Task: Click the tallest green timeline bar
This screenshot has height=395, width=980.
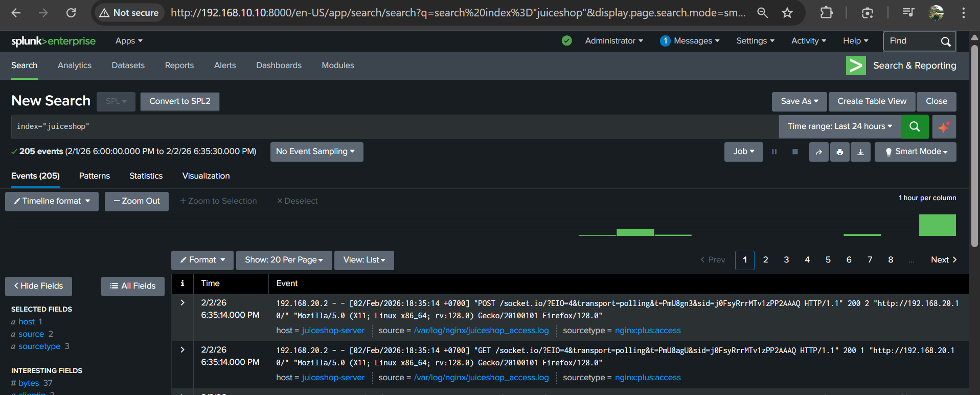Action: point(937,225)
